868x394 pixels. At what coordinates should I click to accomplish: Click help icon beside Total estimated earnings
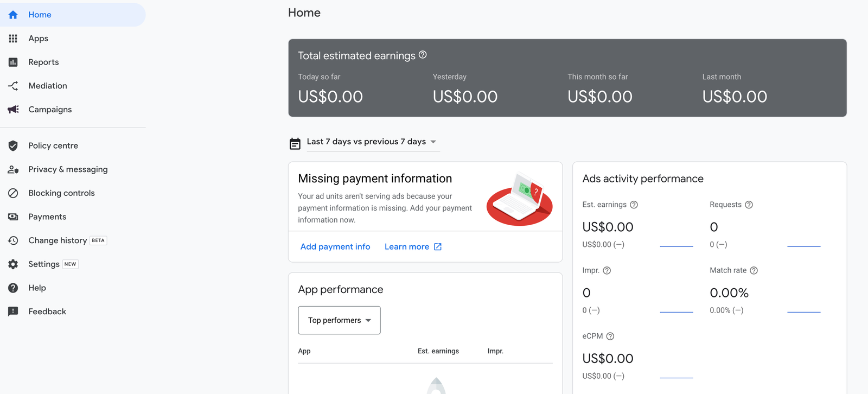[x=423, y=55]
